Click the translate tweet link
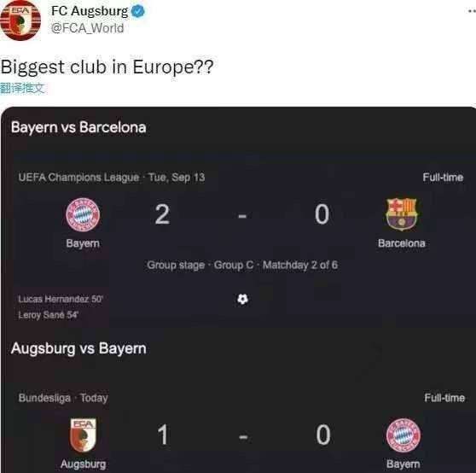This screenshot has width=476, height=473. (x=23, y=89)
